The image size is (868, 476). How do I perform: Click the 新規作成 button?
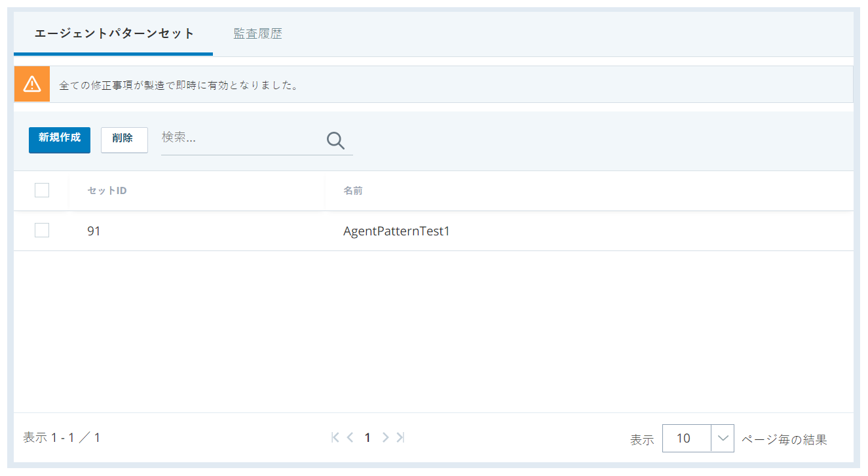[x=60, y=140]
